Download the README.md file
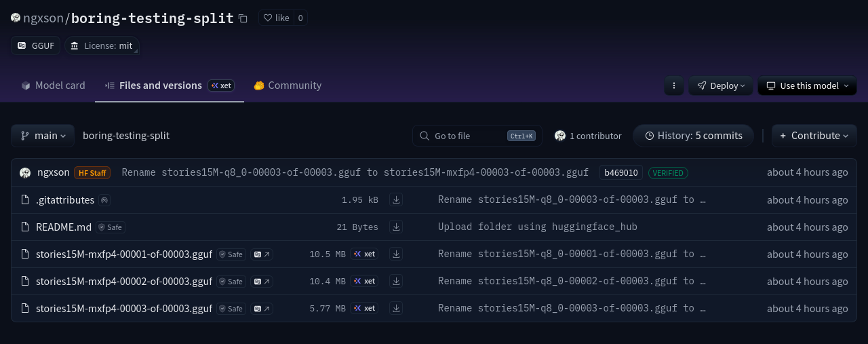Image resolution: width=868 pixels, height=344 pixels. pyautogui.click(x=396, y=227)
